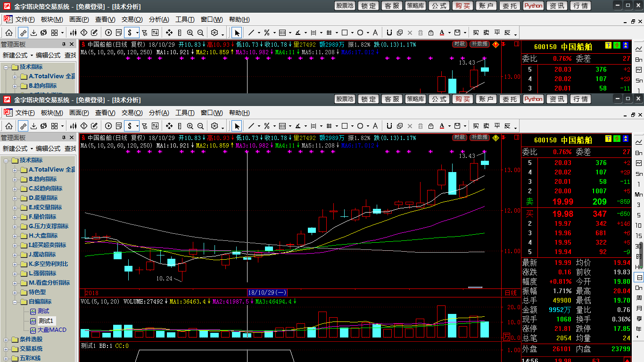Screen dimensions: 644x362
Task: Open the settings gear in lower toolbar
Action: pos(215,126)
